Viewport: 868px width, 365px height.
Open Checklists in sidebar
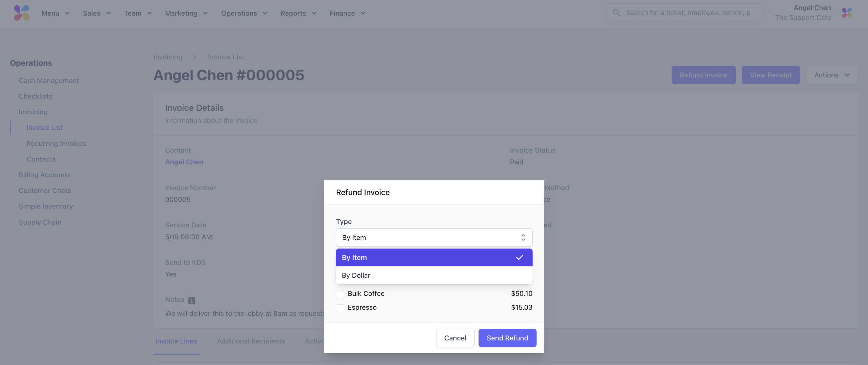(x=35, y=96)
